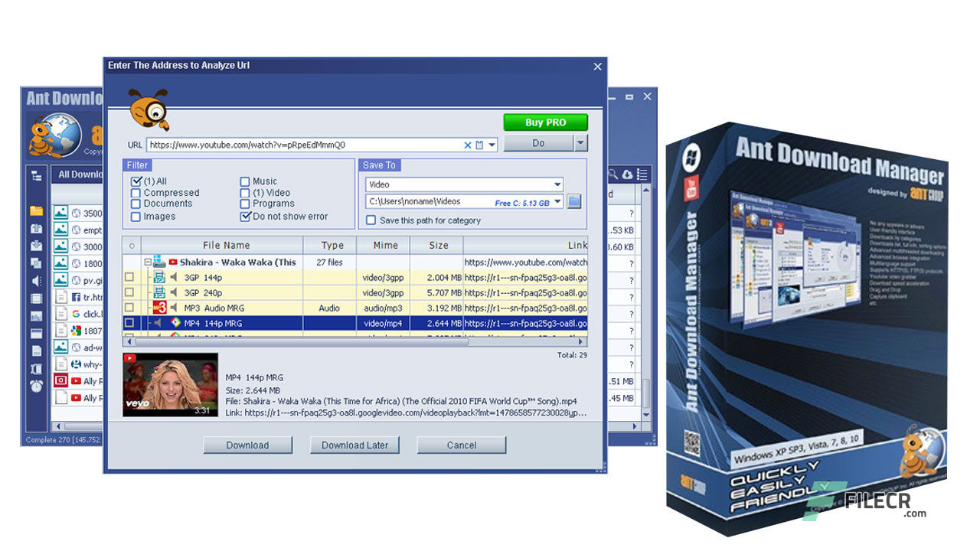Click the Buy PRO button
Screen dimensions: 980x551
pyautogui.click(x=545, y=122)
